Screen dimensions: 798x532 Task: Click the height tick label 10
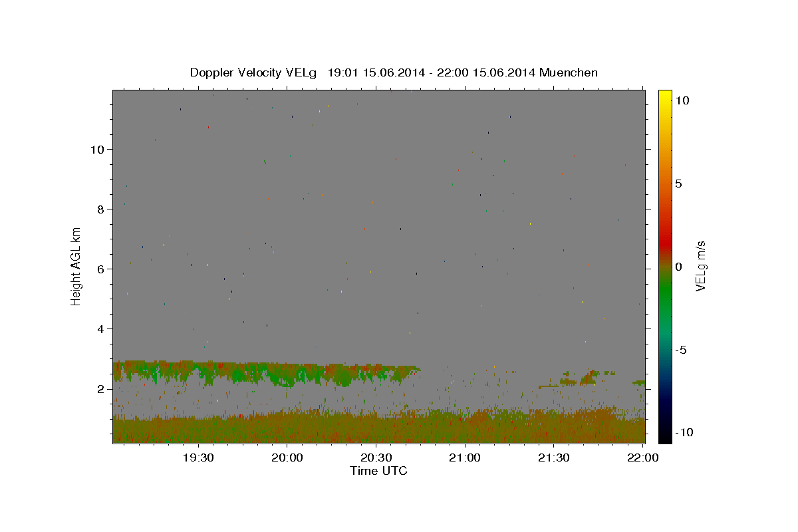point(98,150)
